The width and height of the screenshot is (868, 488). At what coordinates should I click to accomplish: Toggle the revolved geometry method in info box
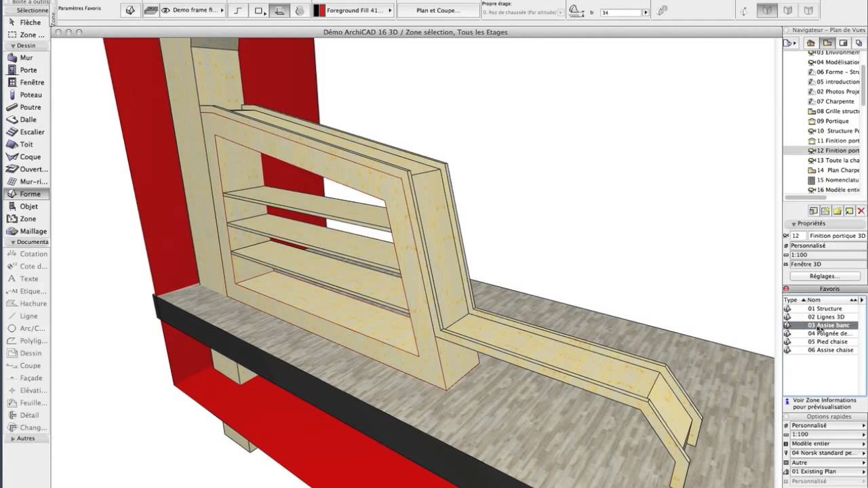299,11
